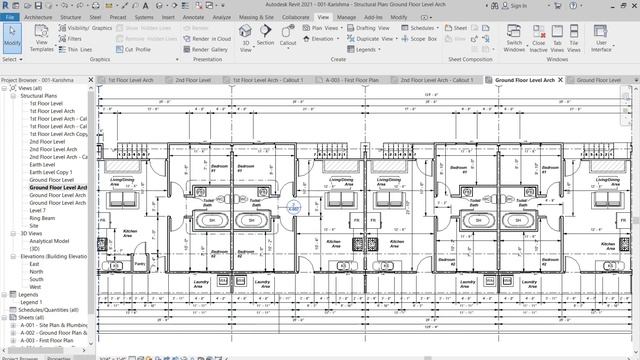Click callout bubble marker in drawing

pos(293,207)
